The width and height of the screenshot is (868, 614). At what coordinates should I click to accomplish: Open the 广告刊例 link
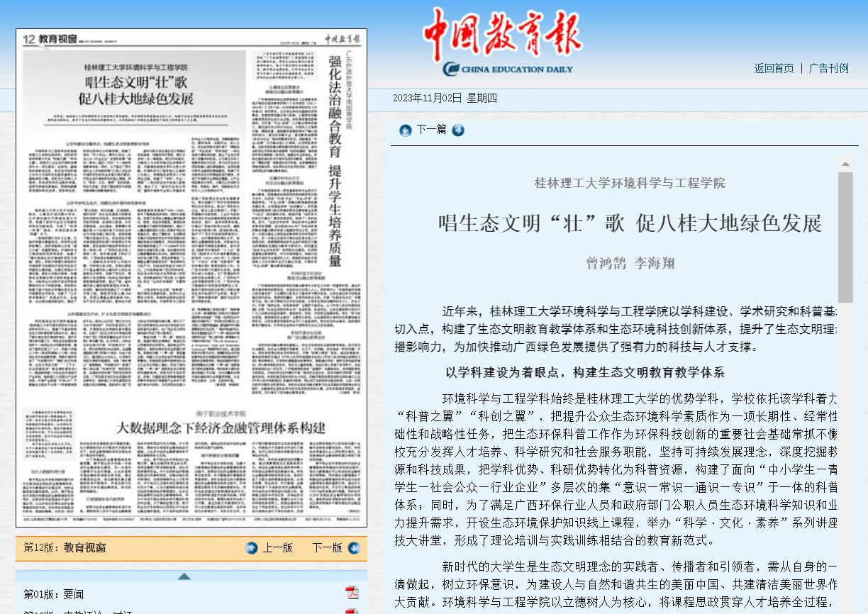click(x=828, y=68)
